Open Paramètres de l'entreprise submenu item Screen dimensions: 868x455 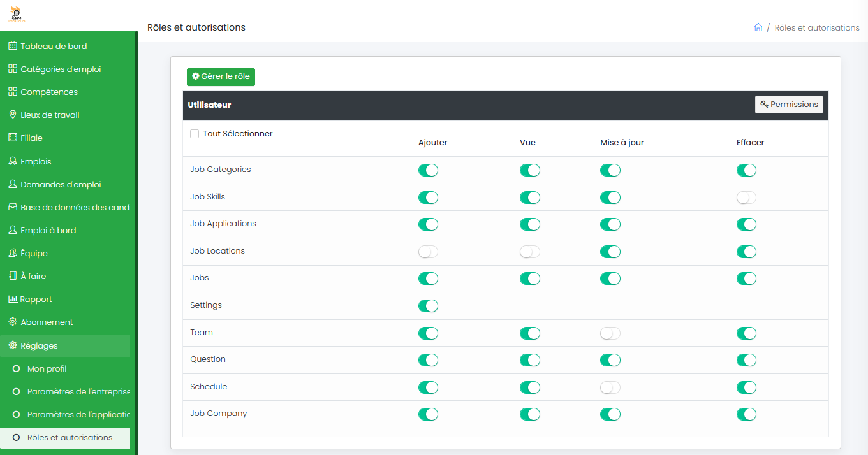coord(78,391)
